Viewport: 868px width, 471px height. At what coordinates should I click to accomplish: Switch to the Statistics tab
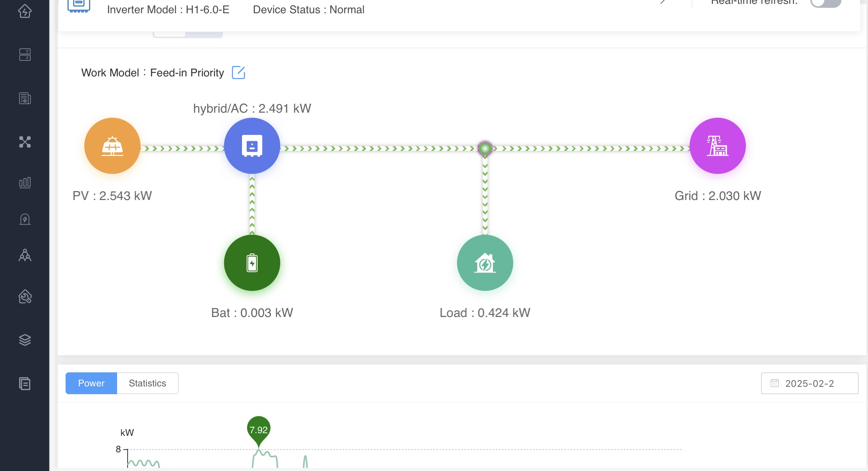pyautogui.click(x=148, y=383)
